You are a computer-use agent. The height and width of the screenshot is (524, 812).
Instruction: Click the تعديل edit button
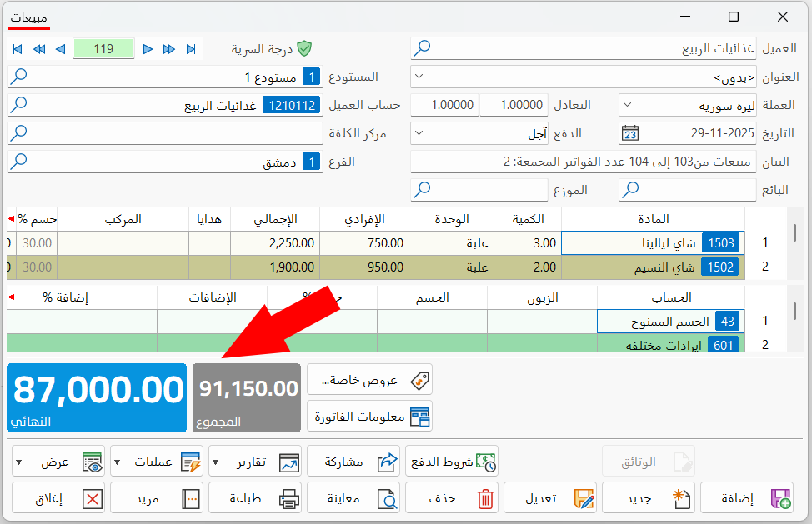[550, 498]
